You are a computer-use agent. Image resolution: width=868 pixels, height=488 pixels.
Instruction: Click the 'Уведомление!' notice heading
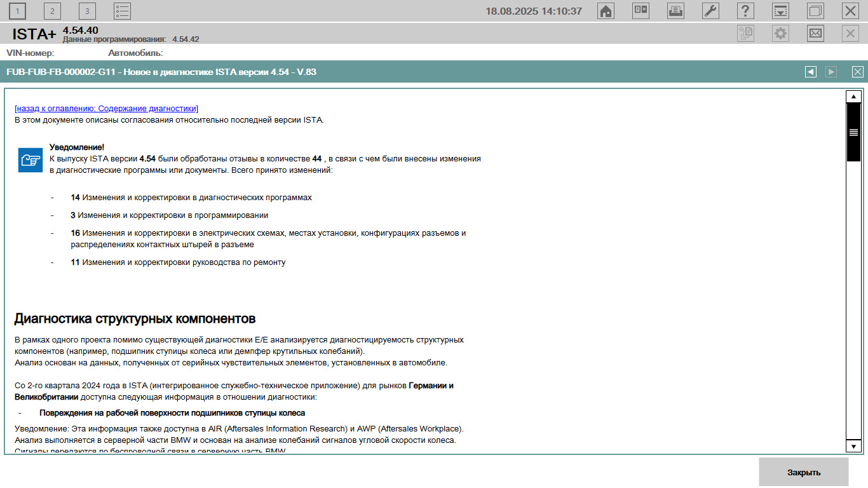[x=77, y=147]
